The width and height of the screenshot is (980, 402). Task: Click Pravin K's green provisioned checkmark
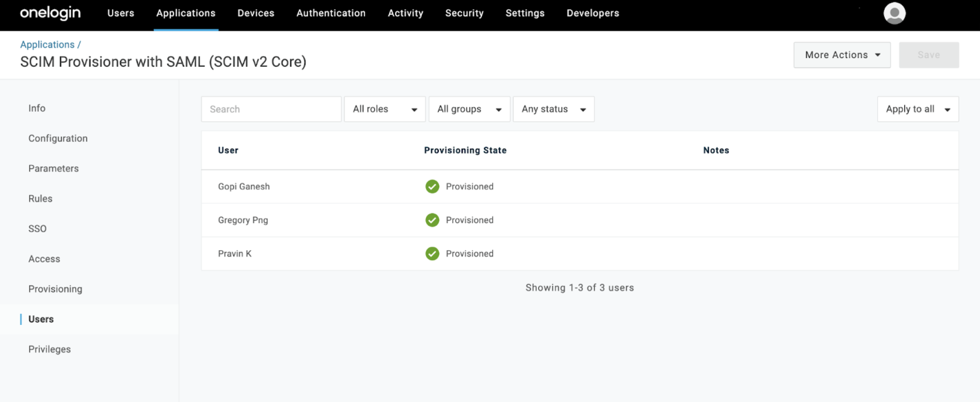pos(432,254)
